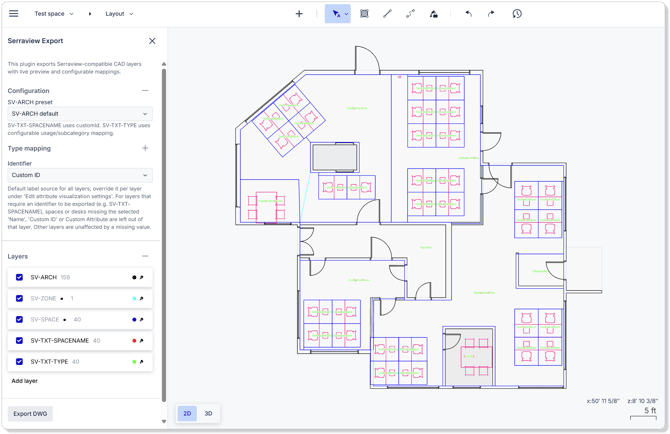Activate the select cursor tool

[336, 14]
